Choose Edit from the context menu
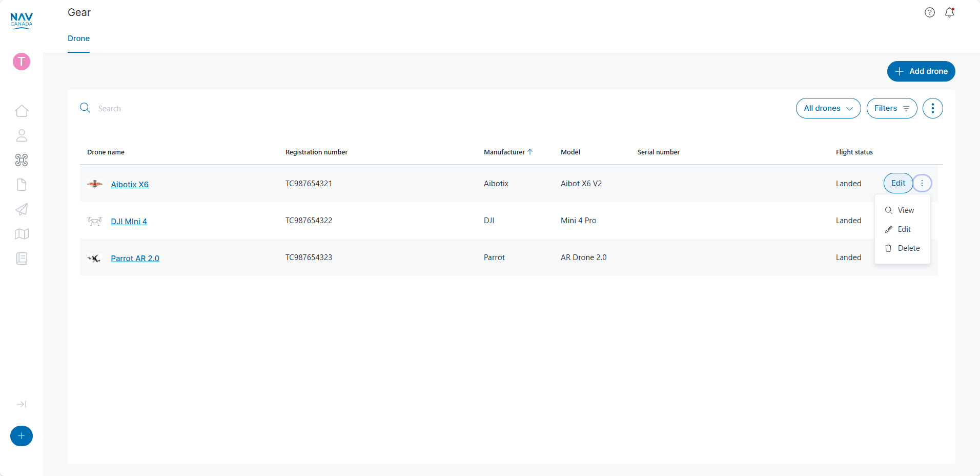Screen dimensions: 980x476 point(903,229)
